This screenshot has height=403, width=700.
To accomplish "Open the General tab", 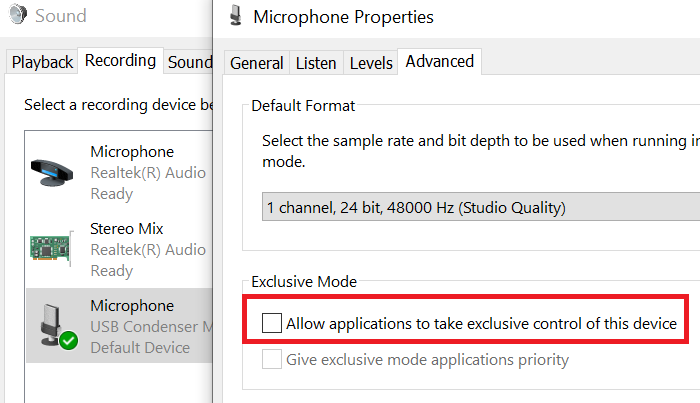I will pyautogui.click(x=256, y=63).
